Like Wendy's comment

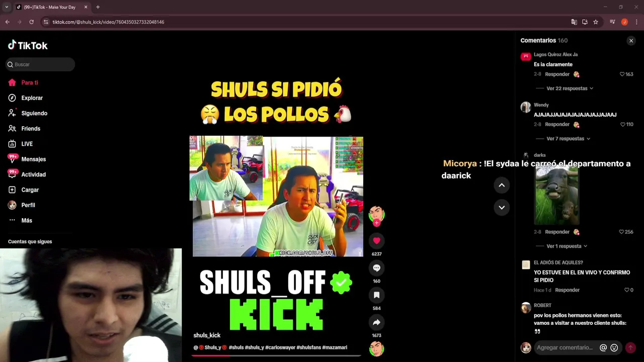coord(622,125)
